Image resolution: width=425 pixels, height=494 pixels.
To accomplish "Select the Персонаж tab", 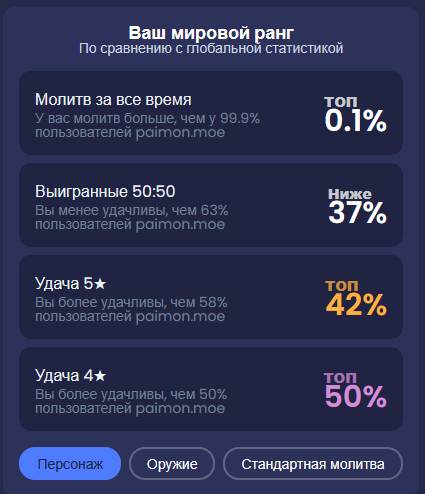I will pyautogui.click(x=70, y=464).
